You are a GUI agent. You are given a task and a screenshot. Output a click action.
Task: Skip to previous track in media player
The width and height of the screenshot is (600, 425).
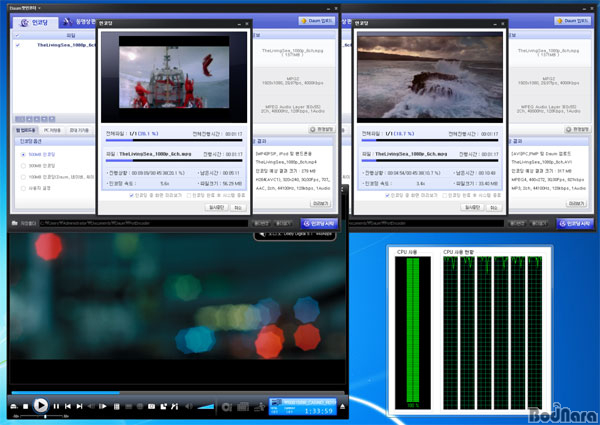(x=68, y=406)
